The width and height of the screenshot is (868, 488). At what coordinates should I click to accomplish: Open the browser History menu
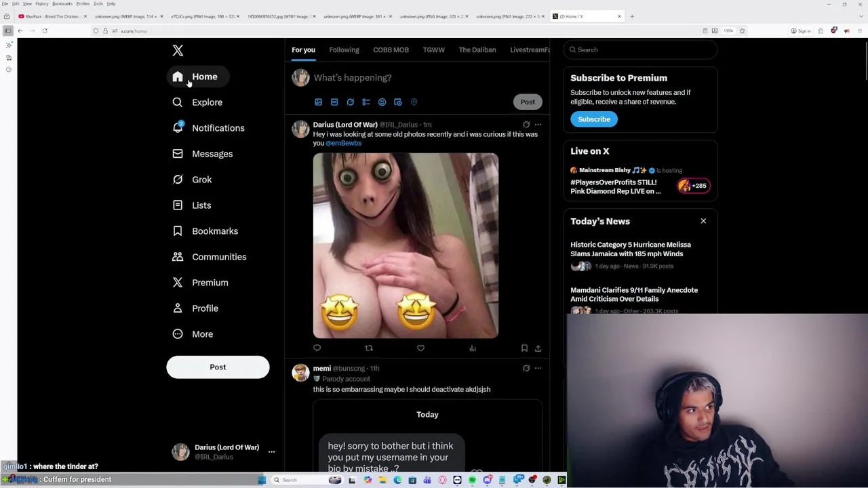click(x=41, y=3)
